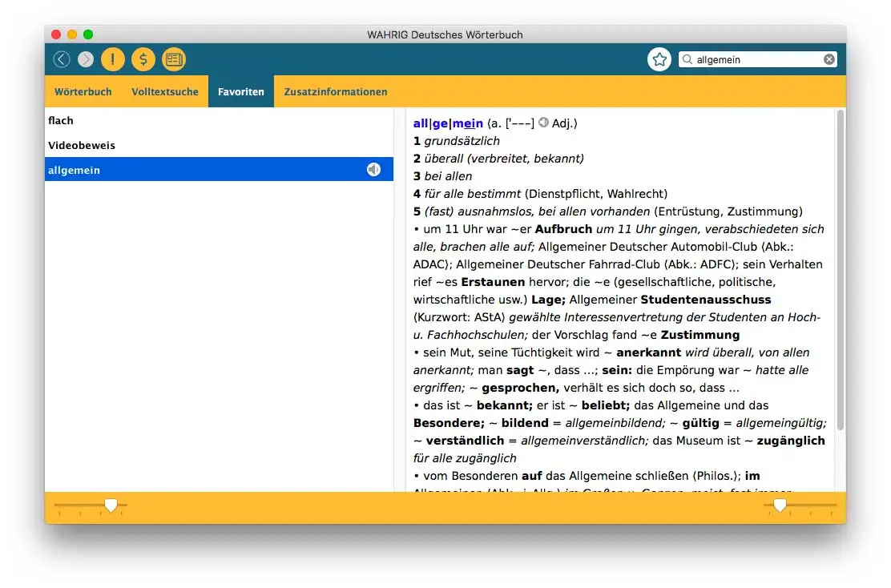Image resolution: width=891 pixels, height=588 pixels.
Task: Switch to the Zusatzinformationen tab
Action: point(336,91)
